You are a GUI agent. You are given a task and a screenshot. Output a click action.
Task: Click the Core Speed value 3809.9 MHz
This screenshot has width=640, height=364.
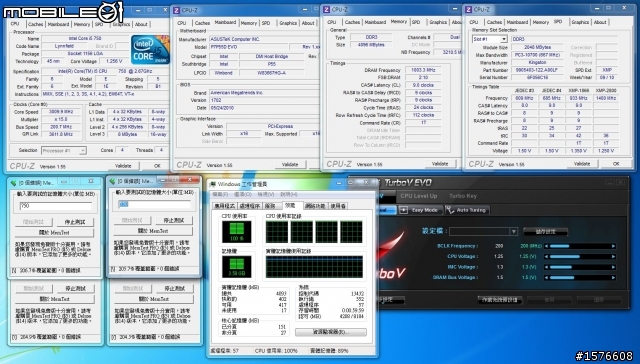pyautogui.click(x=61, y=112)
